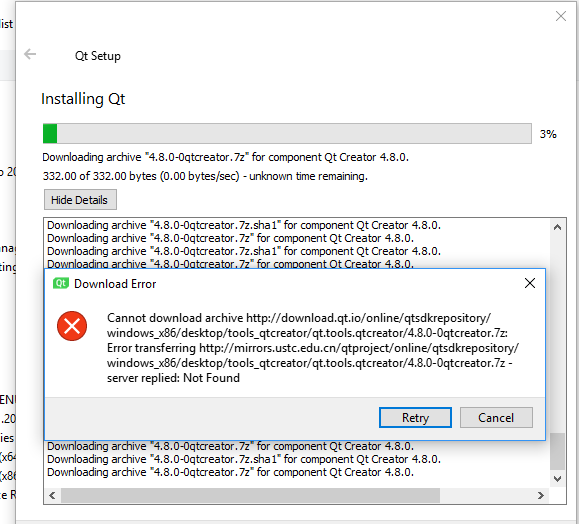Image resolution: width=579 pixels, height=524 pixels.
Task: Click log scrollbar up arrow
Action: 558,227
